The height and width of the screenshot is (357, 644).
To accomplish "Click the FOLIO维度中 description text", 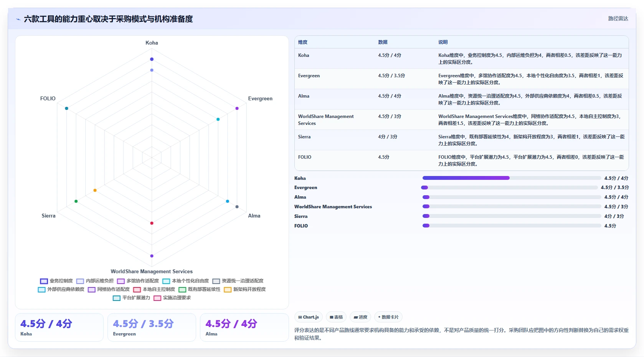I will coord(531,161).
